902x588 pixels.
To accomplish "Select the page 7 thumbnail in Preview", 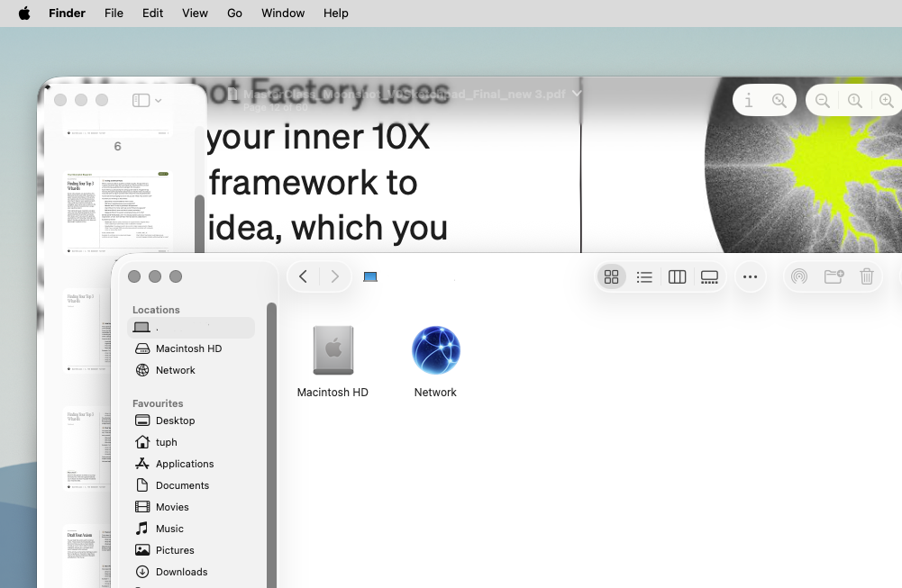I will pos(119,211).
